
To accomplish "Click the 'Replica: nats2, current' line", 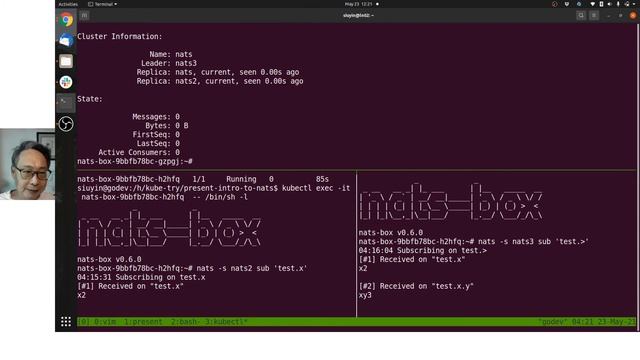I will 220,81.
